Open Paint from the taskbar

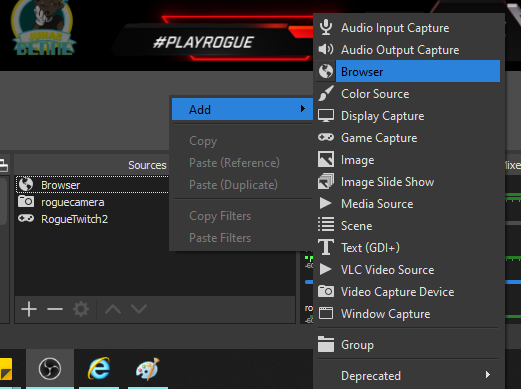[148, 369]
